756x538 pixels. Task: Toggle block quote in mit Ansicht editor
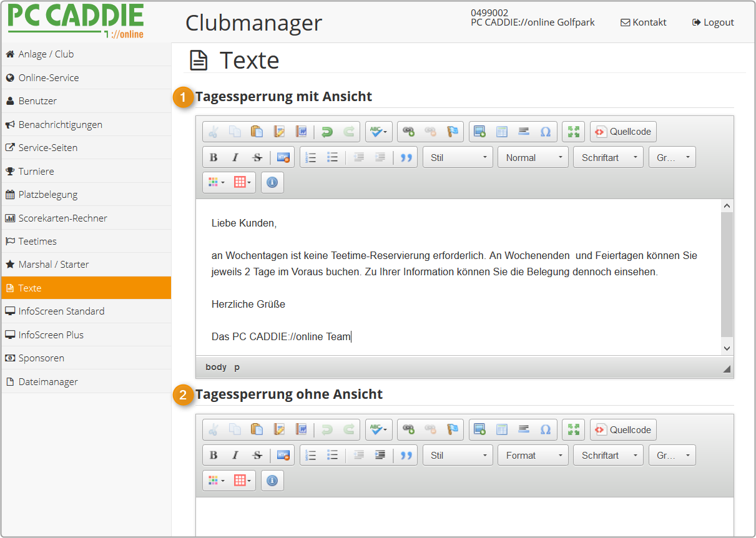coord(406,157)
